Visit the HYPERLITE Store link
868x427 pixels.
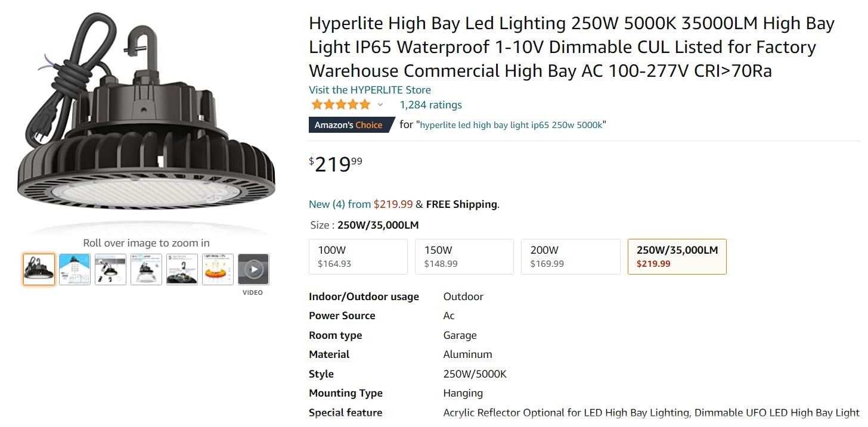click(370, 90)
